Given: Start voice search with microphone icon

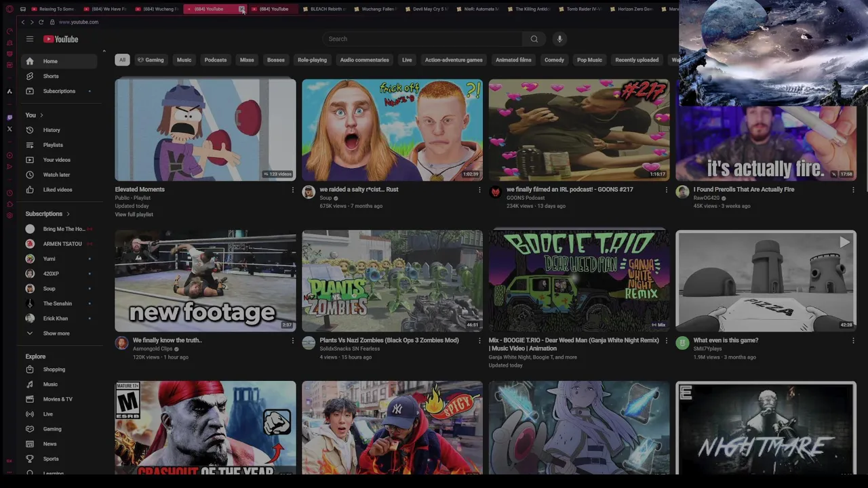Looking at the screenshot, I should point(559,39).
